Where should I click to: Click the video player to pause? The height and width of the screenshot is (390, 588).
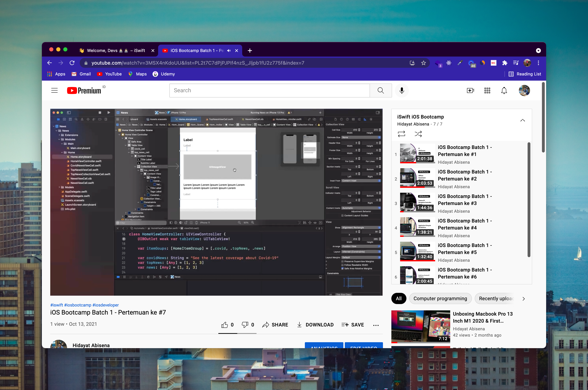pos(216,202)
